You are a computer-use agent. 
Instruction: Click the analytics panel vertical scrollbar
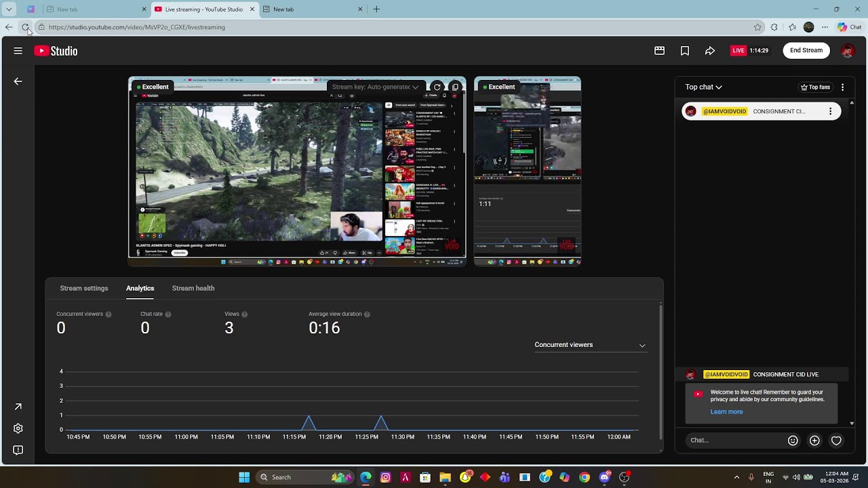660,373
